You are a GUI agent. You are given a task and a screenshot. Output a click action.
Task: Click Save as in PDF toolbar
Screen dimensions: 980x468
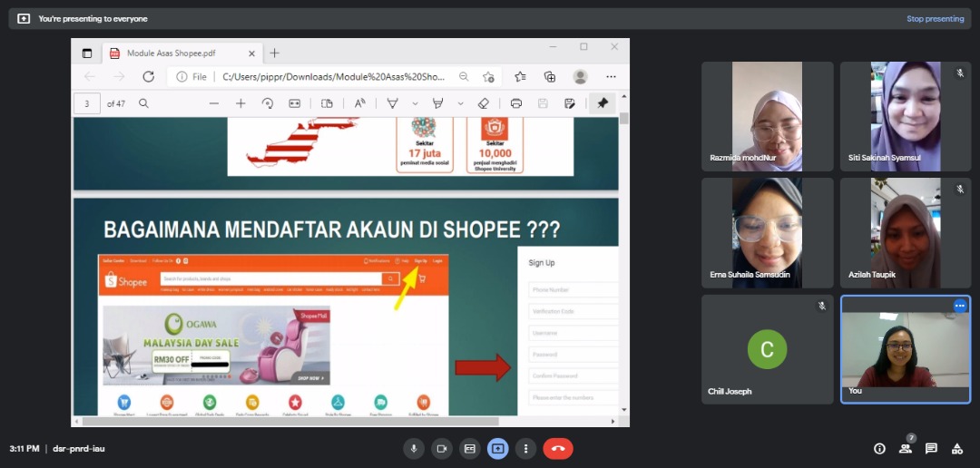(569, 103)
